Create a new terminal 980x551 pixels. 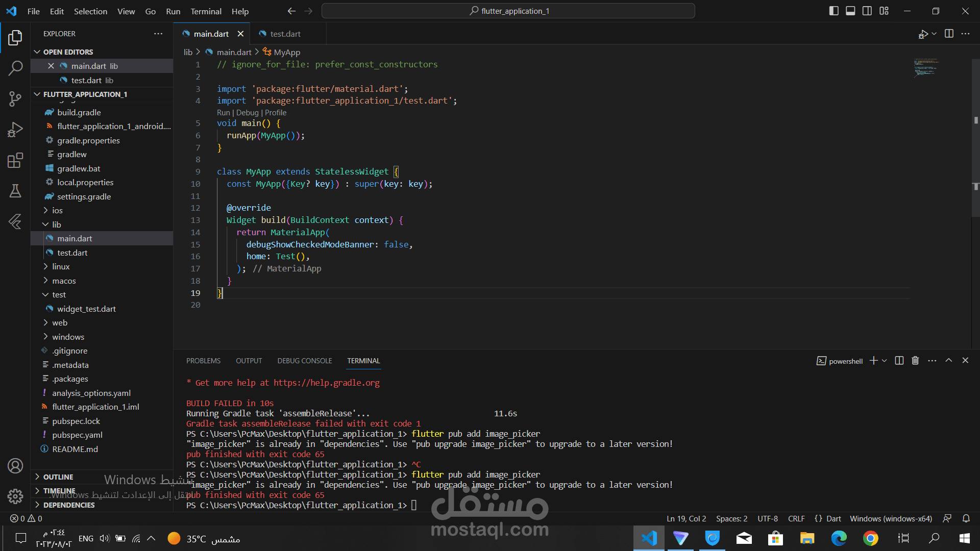click(873, 361)
